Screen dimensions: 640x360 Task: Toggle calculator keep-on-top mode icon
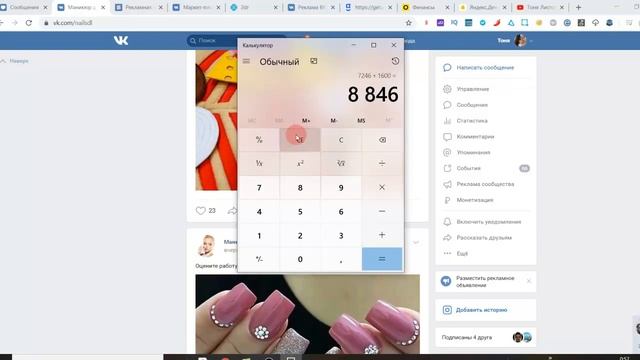click(x=313, y=61)
